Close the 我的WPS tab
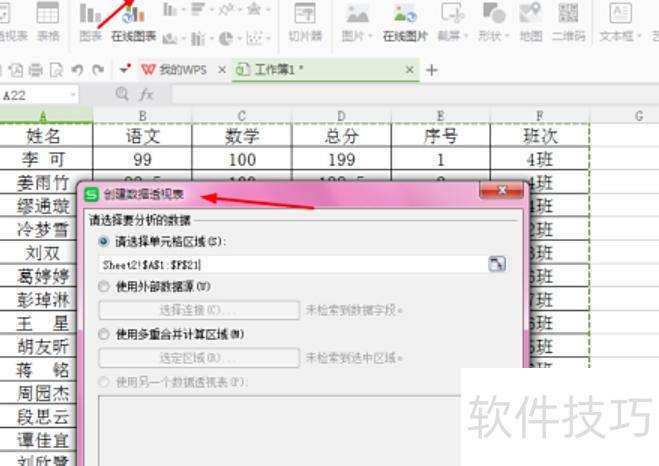The image size is (659, 466). [x=222, y=70]
